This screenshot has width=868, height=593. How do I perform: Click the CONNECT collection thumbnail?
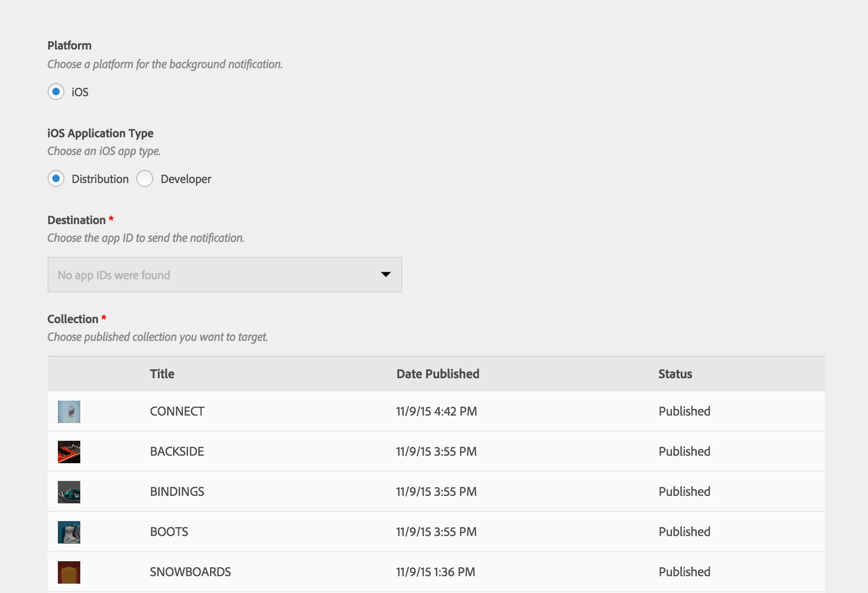tap(69, 412)
